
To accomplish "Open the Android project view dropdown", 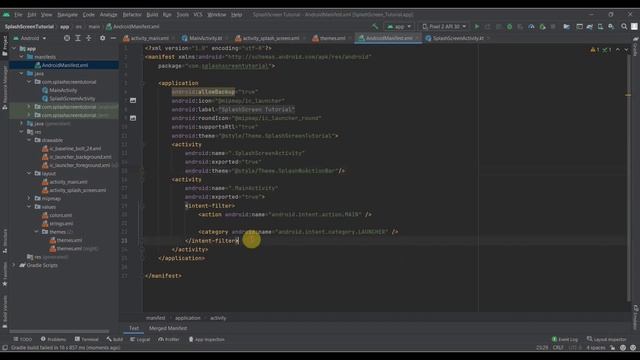I will click(30, 38).
